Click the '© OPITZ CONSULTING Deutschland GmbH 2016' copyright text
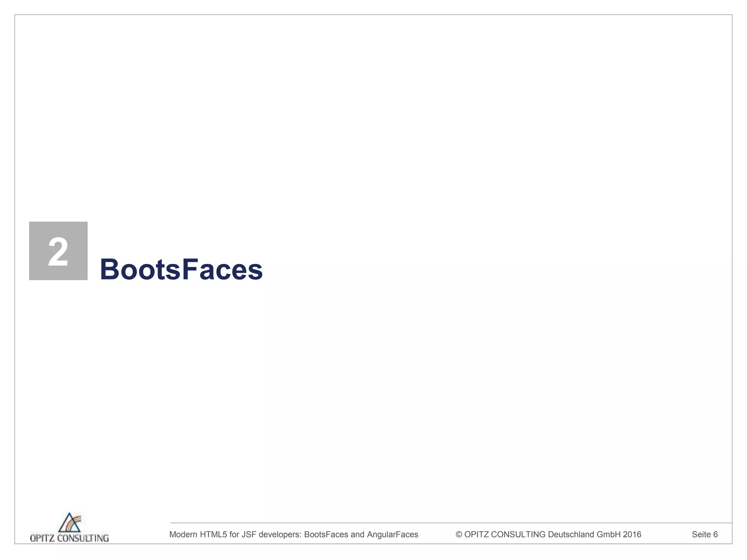747x560 pixels. [548, 534]
